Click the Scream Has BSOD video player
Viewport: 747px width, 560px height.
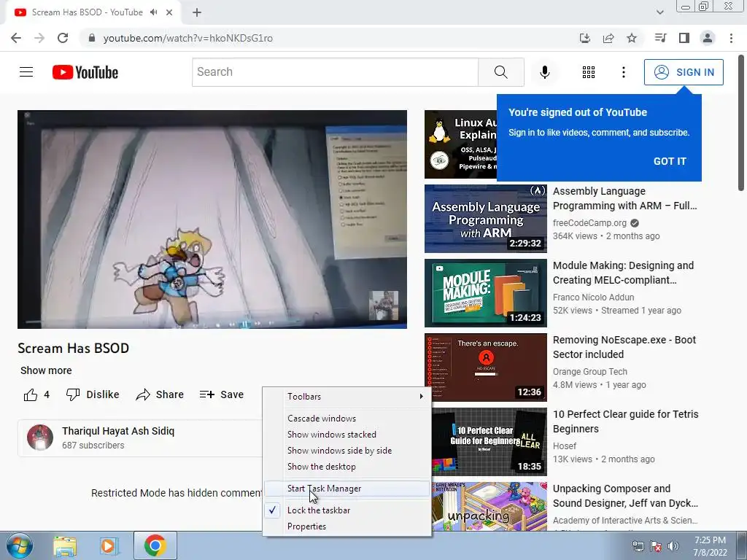point(212,219)
